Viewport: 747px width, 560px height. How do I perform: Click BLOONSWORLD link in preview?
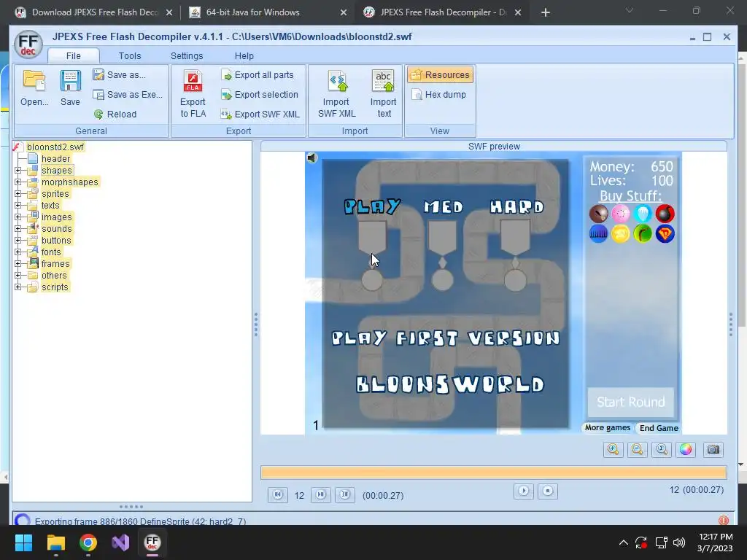tap(450, 384)
